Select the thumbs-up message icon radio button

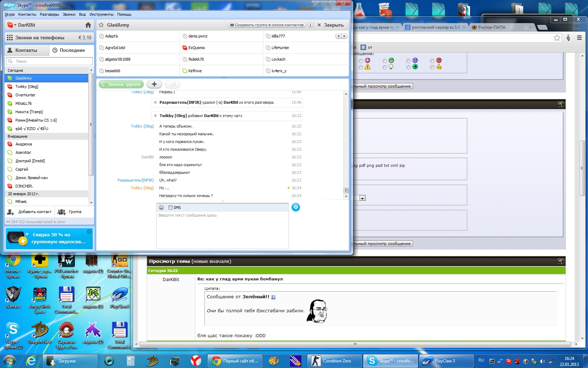point(432,67)
